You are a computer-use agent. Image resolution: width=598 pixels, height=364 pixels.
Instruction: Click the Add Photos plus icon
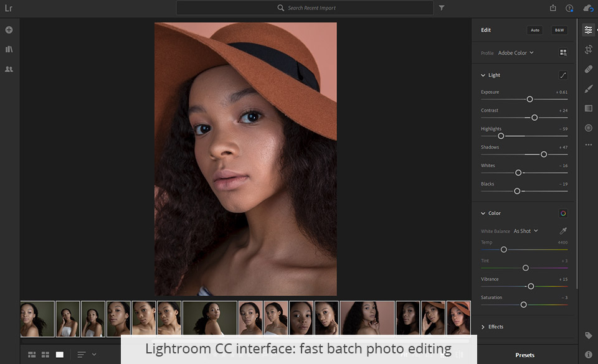point(9,29)
